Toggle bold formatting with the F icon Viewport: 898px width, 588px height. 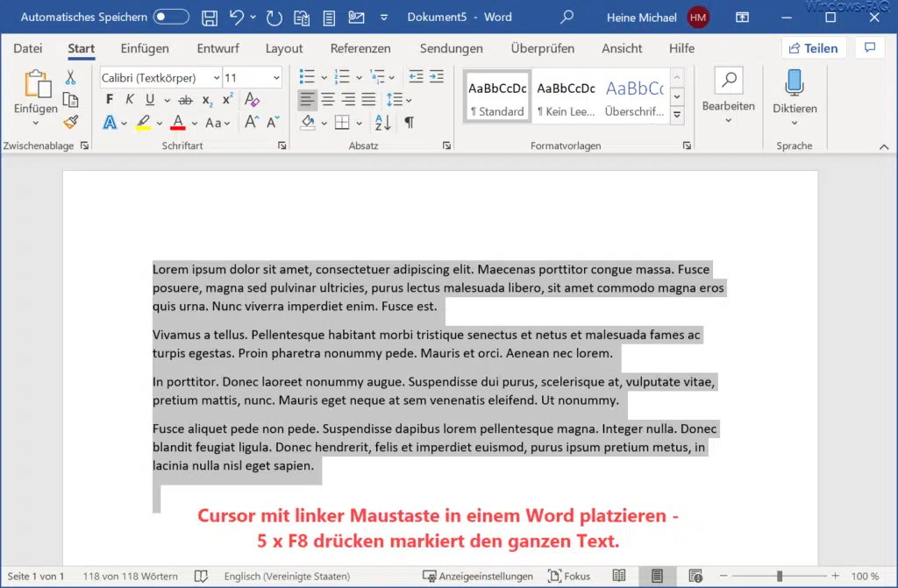pyautogui.click(x=109, y=98)
